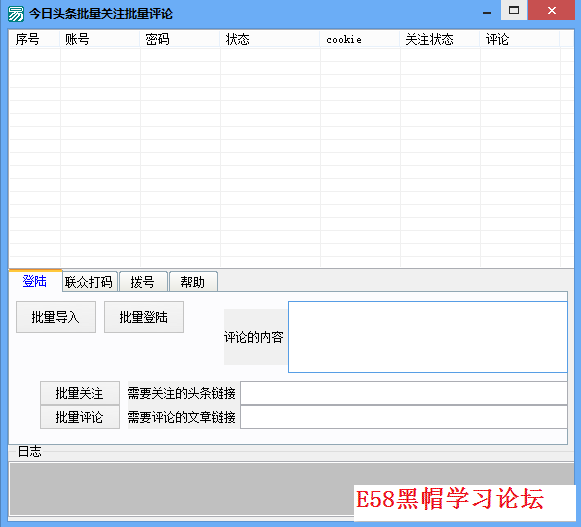Select the 序号 column header
This screenshot has width=581, height=527.
coord(34,39)
